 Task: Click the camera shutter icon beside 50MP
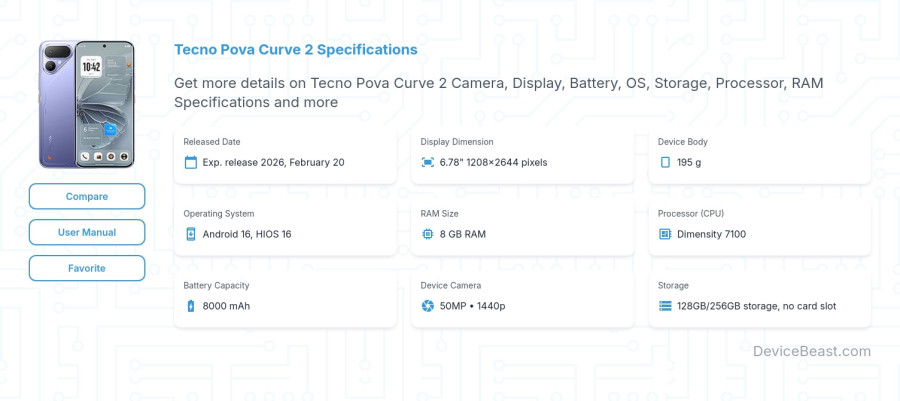coord(428,306)
